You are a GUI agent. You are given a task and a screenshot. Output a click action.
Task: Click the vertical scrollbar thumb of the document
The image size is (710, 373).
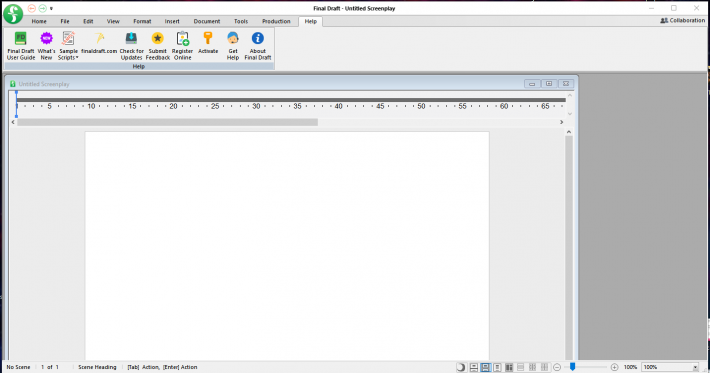569,247
